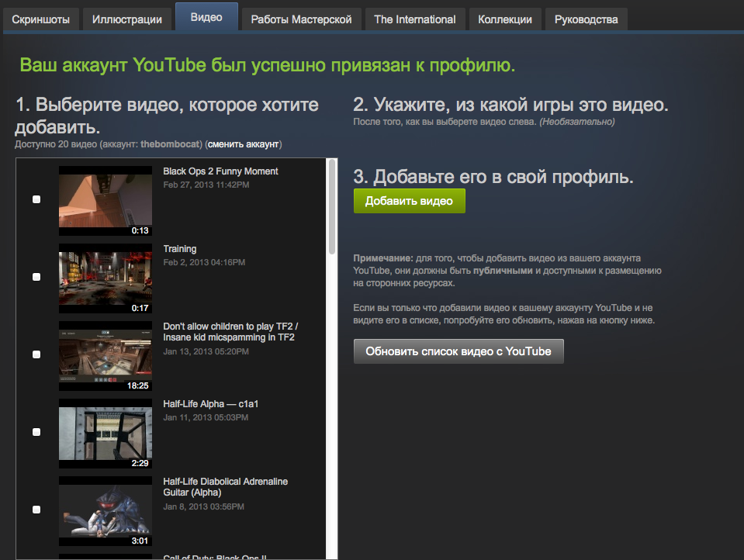Toggle the Half-Life Diabolical Adrenaline Guitar checkbox
Viewport: 744px width, 560px height.
point(36,510)
